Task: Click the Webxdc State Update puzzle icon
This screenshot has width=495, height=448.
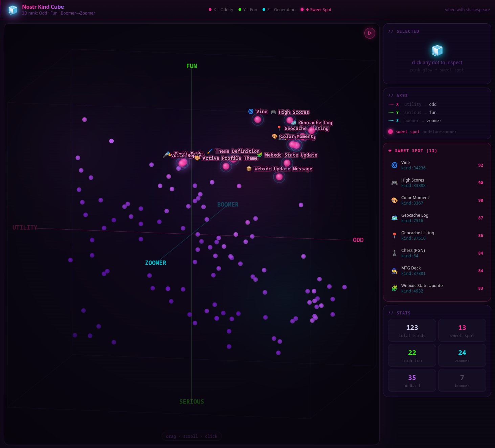Action: point(394,288)
